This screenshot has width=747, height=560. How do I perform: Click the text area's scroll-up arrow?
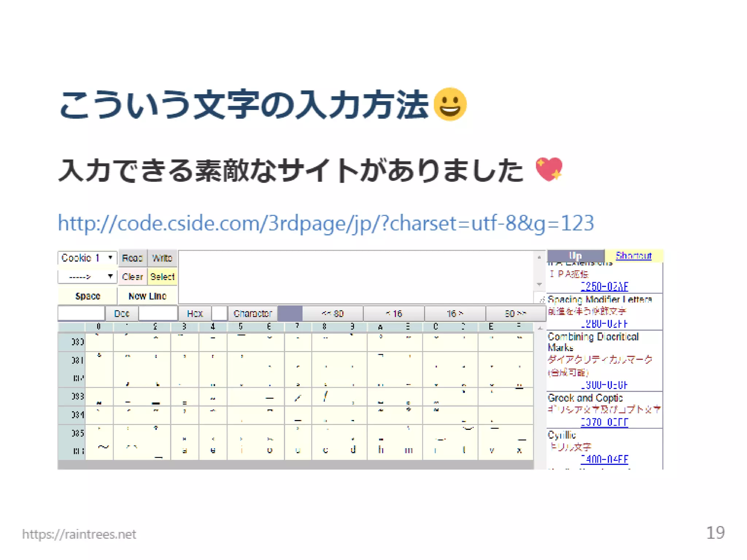[x=539, y=257]
